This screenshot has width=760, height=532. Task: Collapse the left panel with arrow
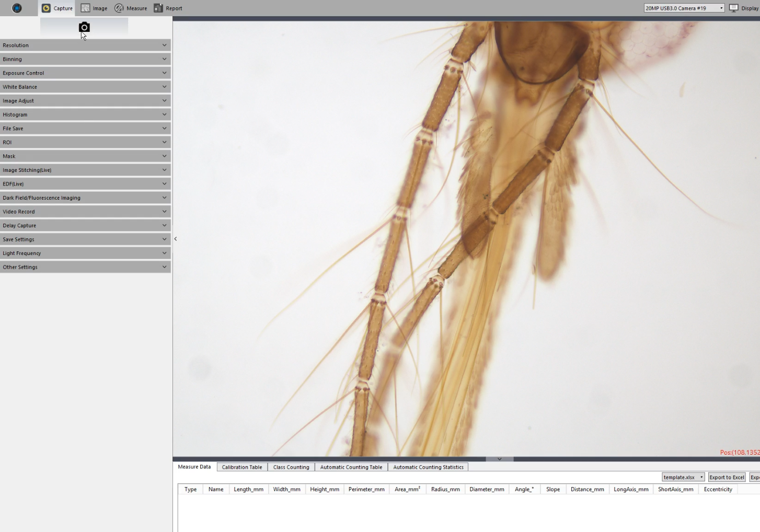click(x=176, y=239)
